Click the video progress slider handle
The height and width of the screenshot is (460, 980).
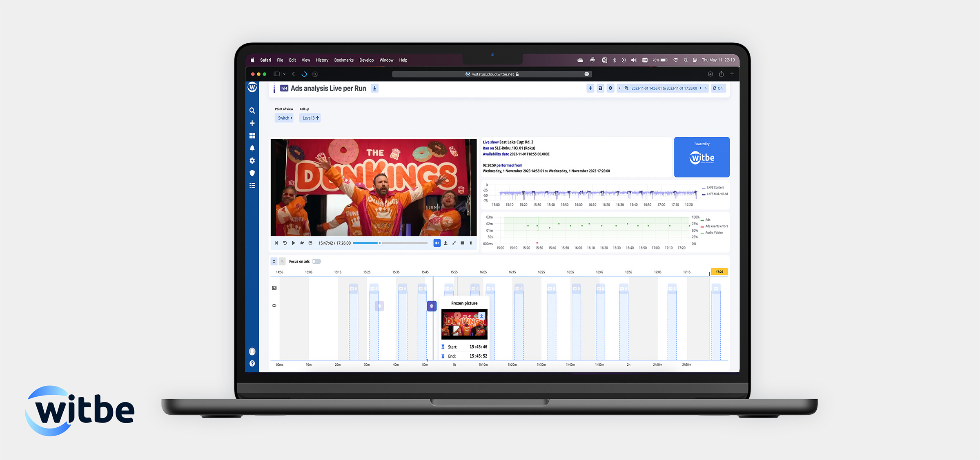tap(380, 243)
